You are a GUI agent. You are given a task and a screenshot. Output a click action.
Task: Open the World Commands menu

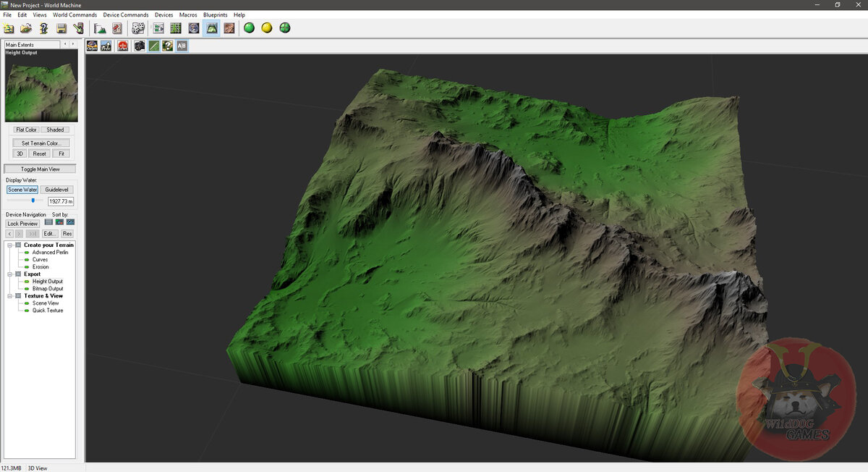[x=75, y=14]
